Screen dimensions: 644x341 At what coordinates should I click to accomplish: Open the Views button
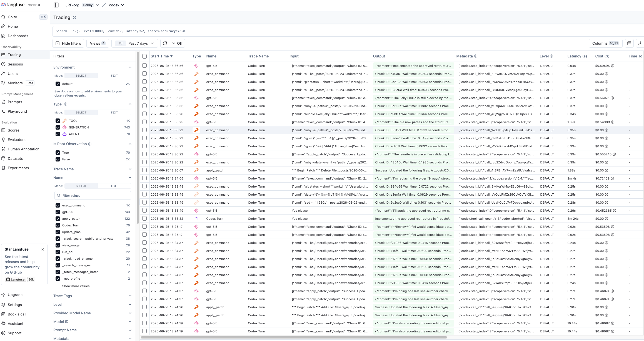98,43
